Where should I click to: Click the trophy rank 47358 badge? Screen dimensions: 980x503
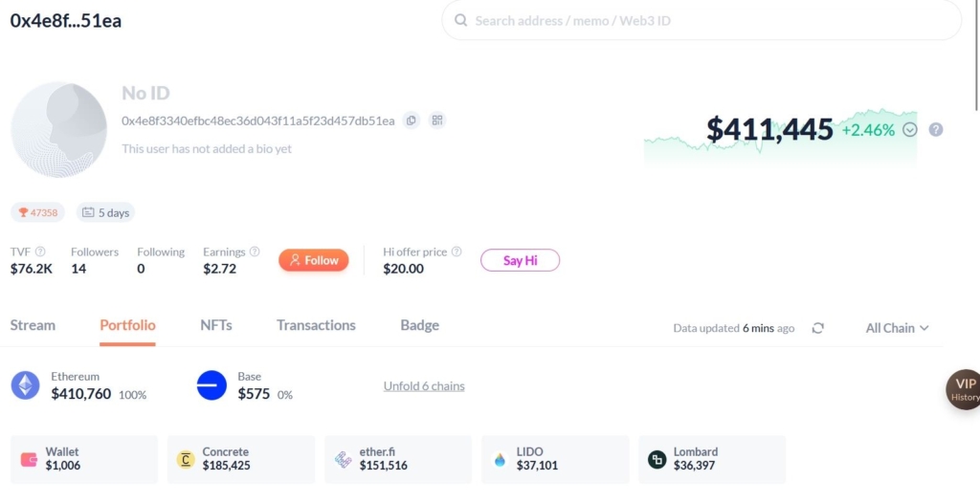tap(38, 212)
